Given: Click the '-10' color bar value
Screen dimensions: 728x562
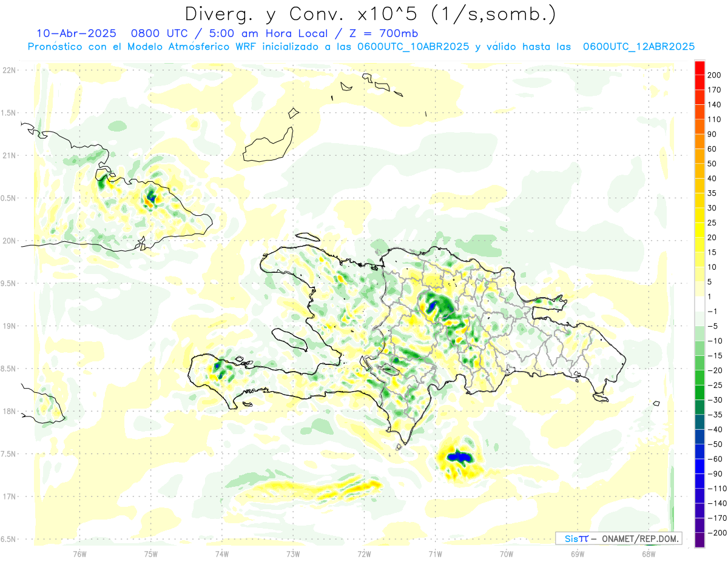Looking at the screenshot, I should coord(715,341).
